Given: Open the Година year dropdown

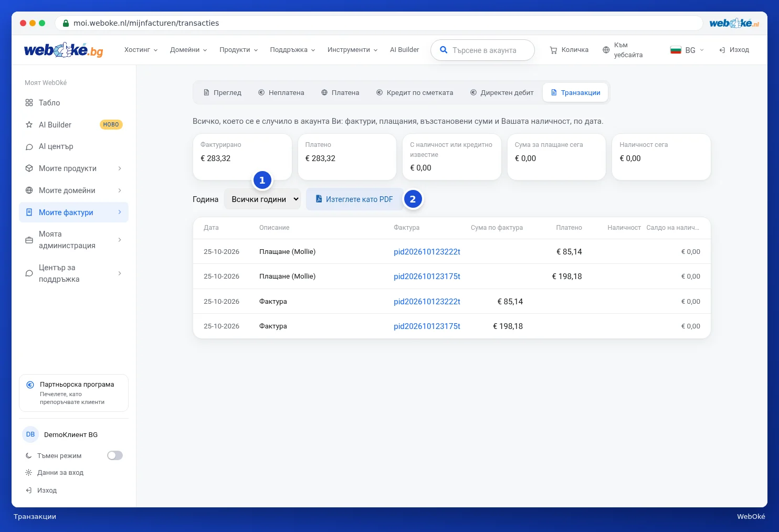Looking at the screenshot, I should point(262,199).
